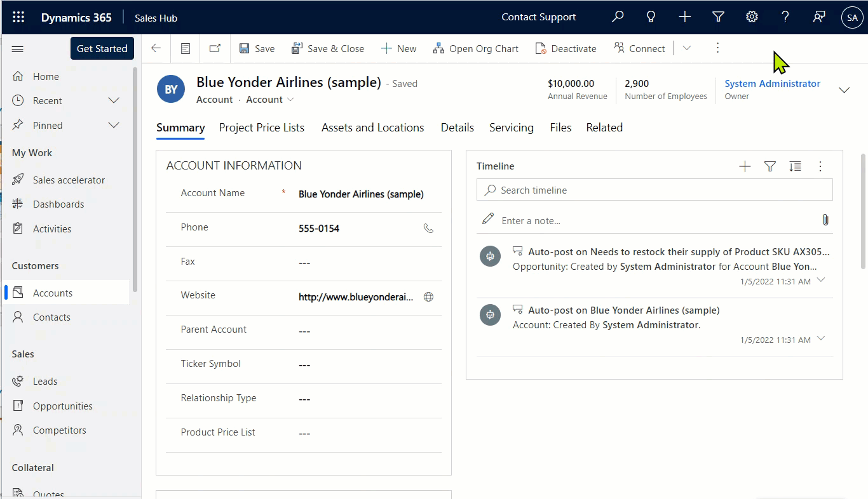Go back using the back arrow

(156, 48)
